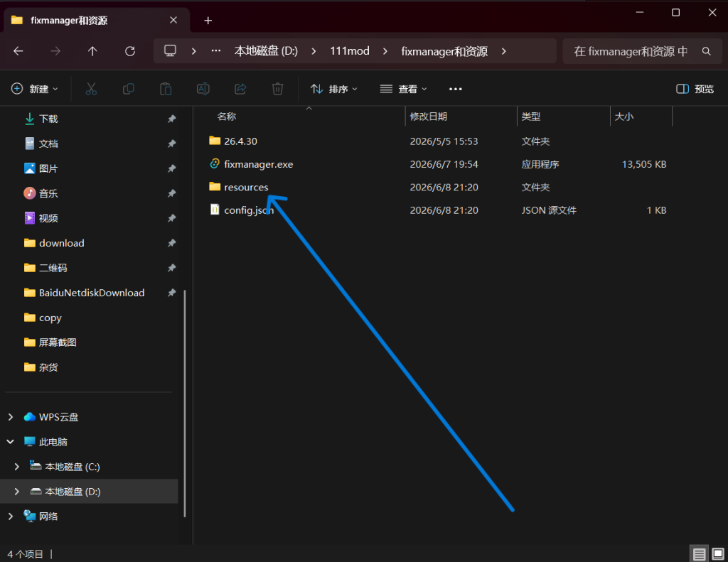Click 111mod in the breadcrumb path
Image resolution: width=728 pixels, height=562 pixels.
(x=350, y=51)
